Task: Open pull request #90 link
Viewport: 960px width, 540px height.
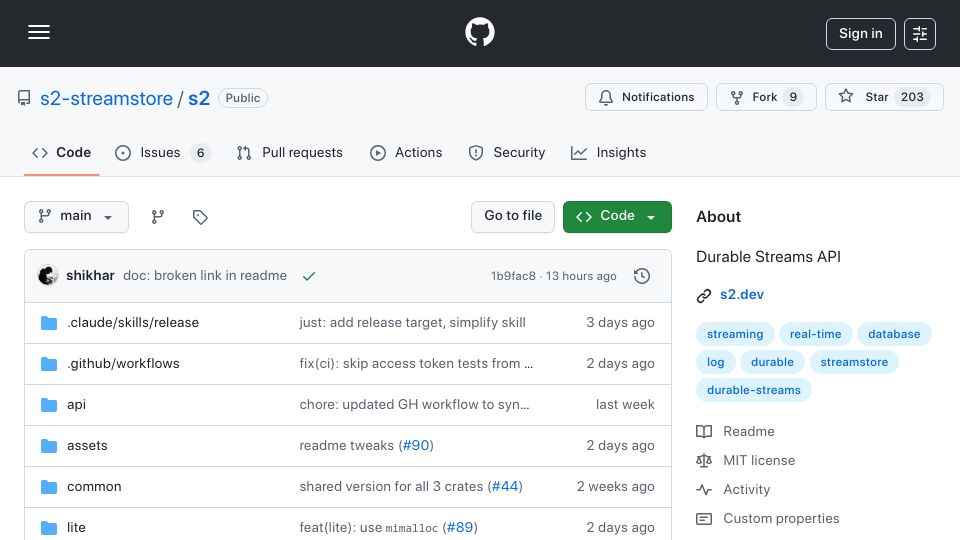Action: coord(416,446)
